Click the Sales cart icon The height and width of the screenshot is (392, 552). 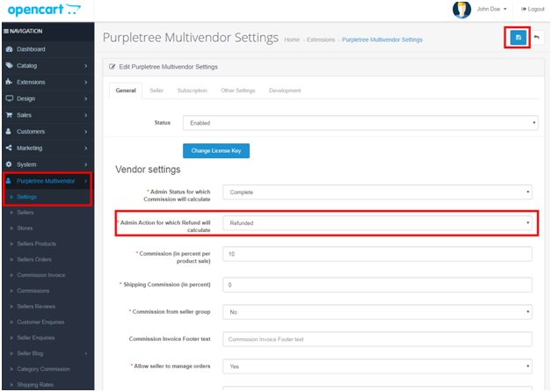pyautogui.click(x=9, y=115)
